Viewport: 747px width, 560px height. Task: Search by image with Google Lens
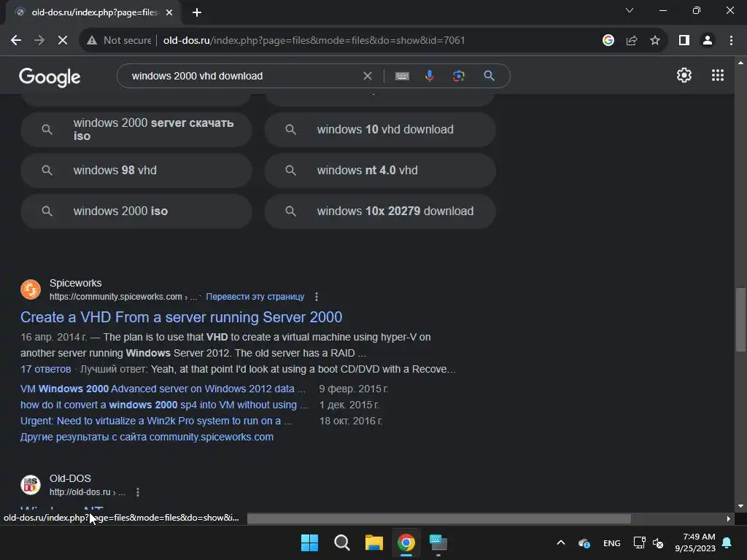point(458,76)
